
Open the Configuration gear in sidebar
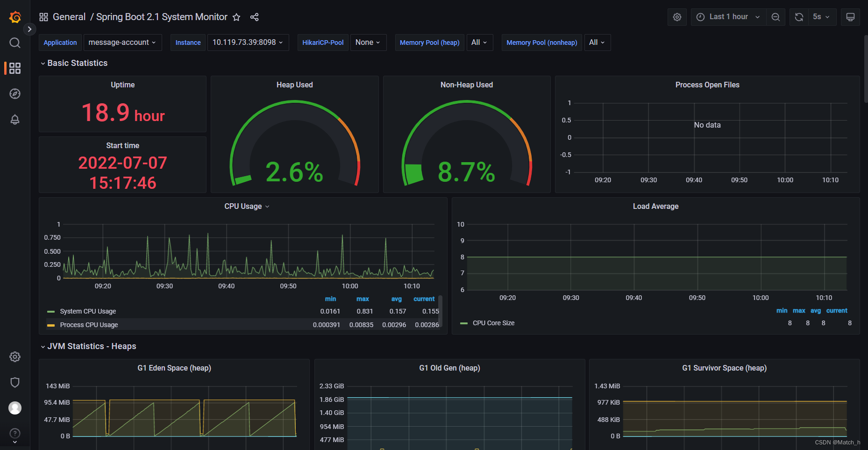(x=15, y=357)
